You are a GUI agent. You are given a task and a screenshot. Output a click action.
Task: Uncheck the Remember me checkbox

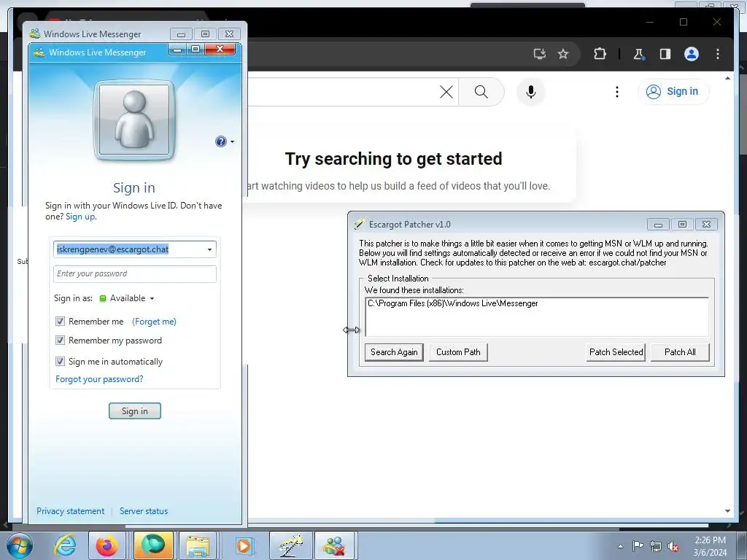[x=60, y=322]
